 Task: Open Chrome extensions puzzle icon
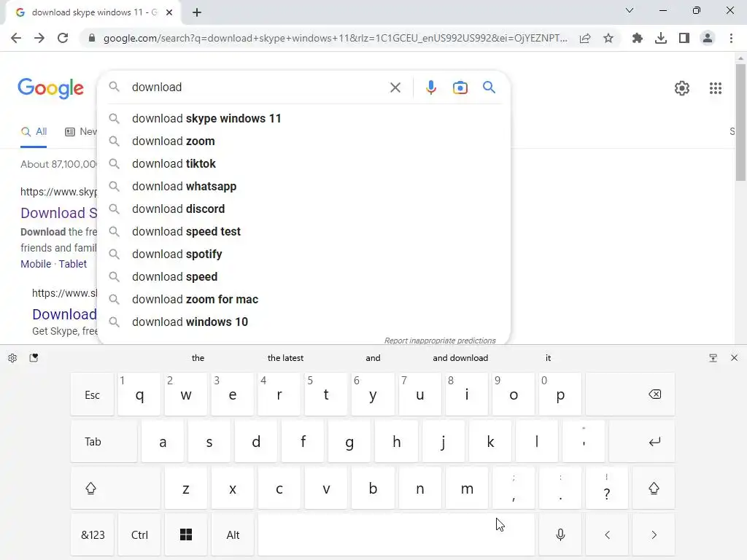[x=638, y=38]
